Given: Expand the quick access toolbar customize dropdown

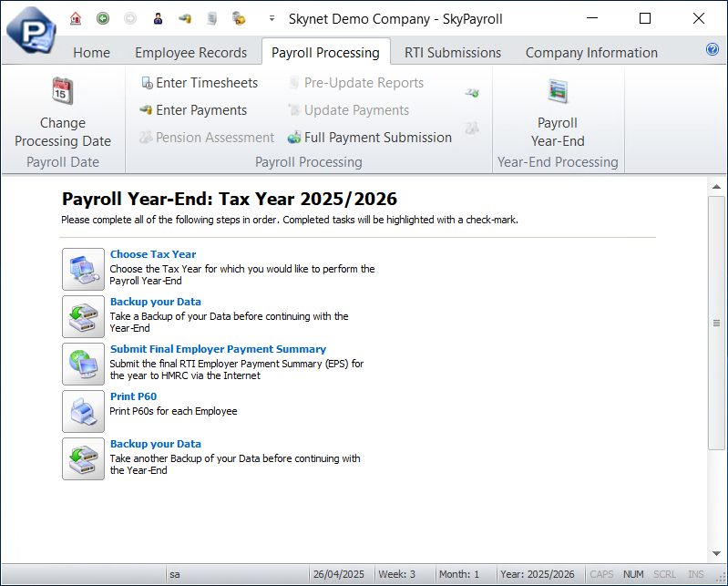Looking at the screenshot, I should click(272, 19).
